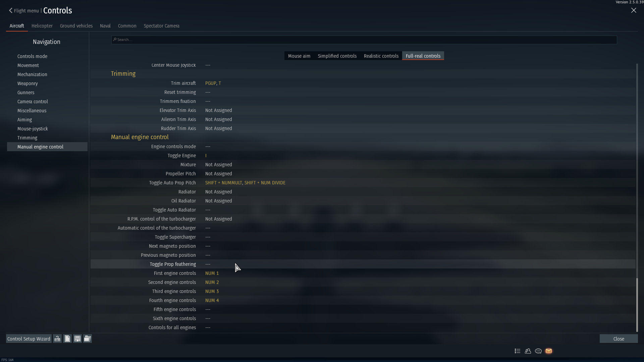Select the Aircraft tab

tap(16, 25)
